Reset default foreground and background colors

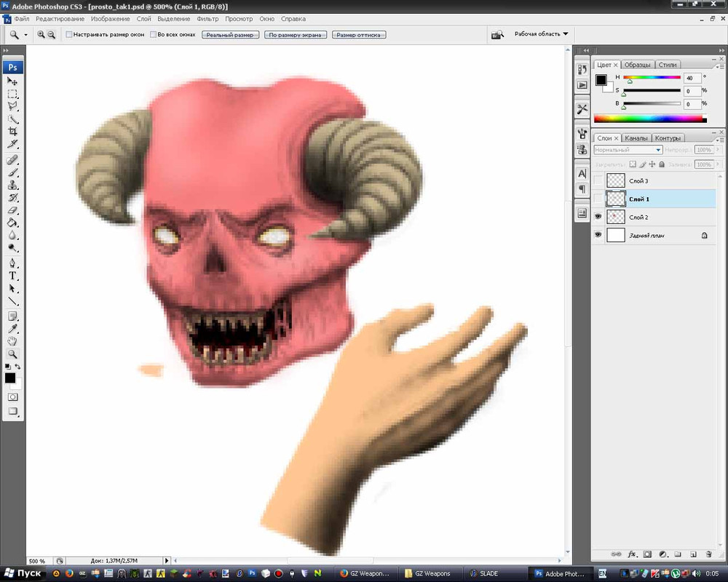click(7, 367)
